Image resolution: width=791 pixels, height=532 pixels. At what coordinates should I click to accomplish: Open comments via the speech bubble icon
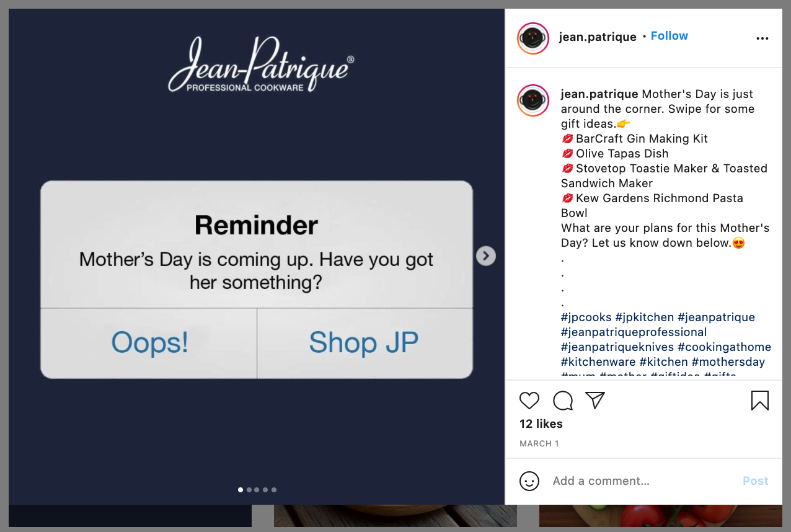tap(562, 401)
